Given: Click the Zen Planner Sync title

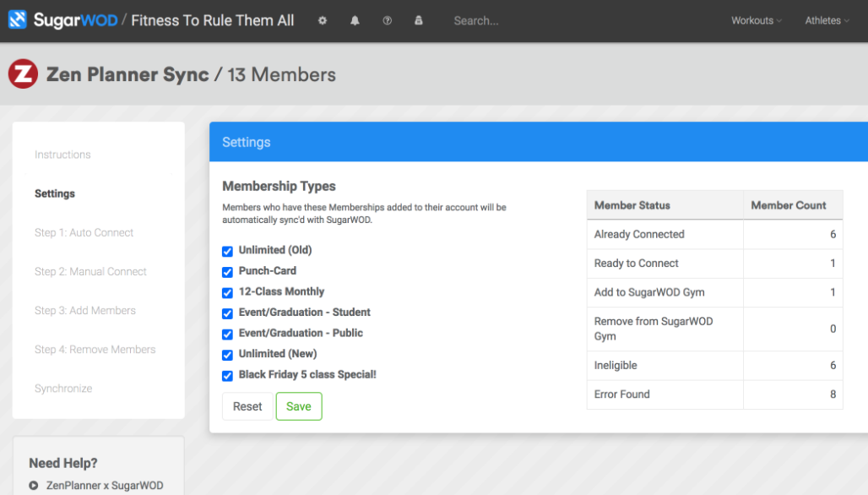Looking at the screenshot, I should 127,74.
